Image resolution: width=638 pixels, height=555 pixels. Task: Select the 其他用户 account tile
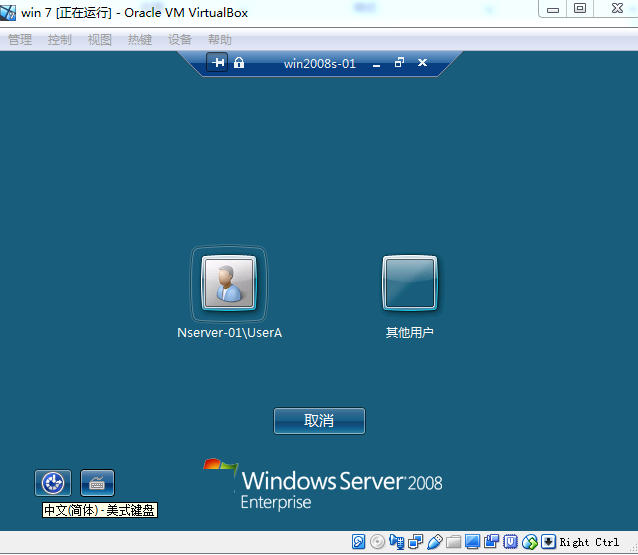tap(410, 283)
